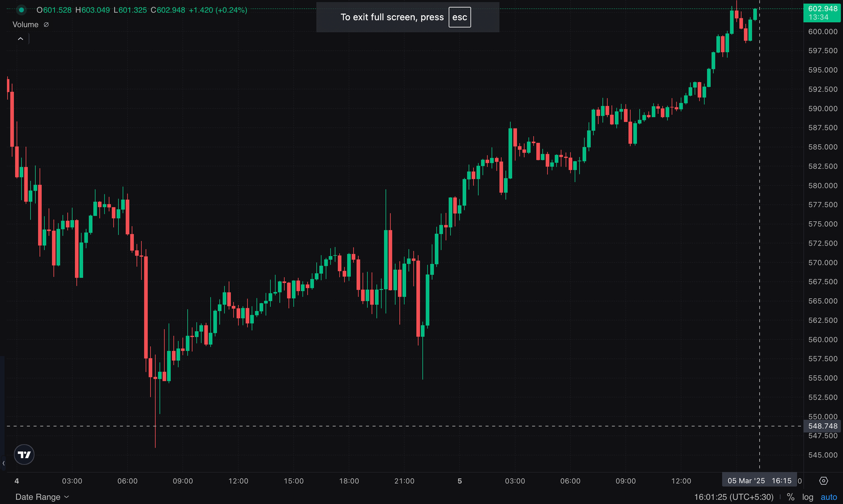Screen dimensions: 843x504
Task: Click the Volume indicator's hidden-values ∅ icon
Action: click(46, 25)
